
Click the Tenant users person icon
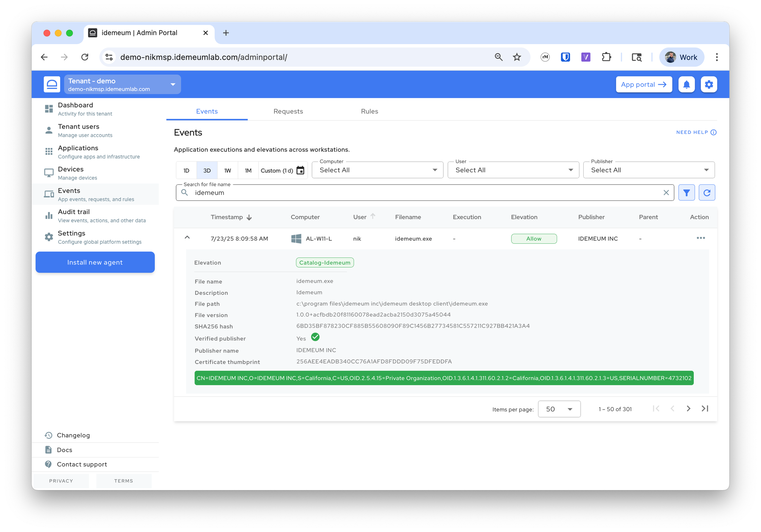click(x=49, y=130)
